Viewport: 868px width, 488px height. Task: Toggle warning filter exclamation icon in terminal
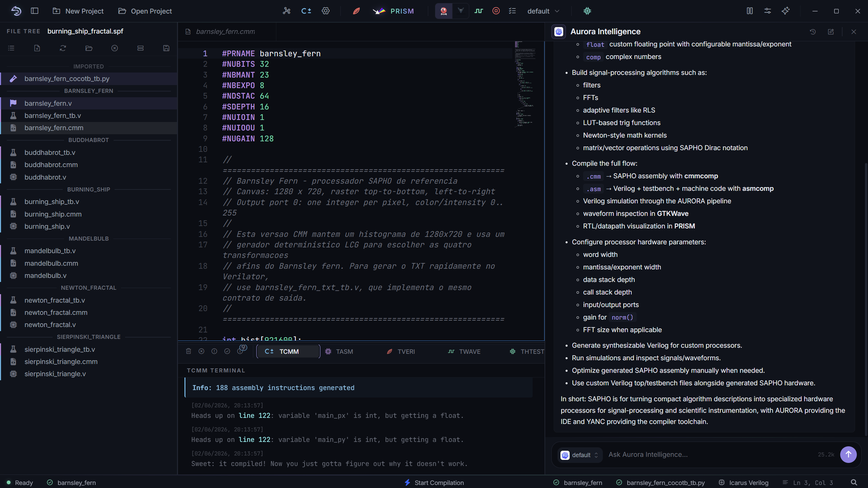214,351
